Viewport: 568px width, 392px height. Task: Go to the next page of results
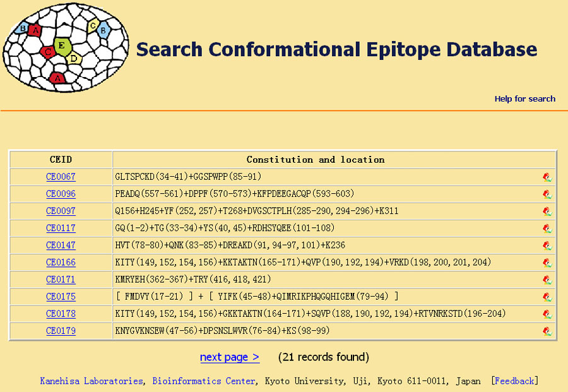(230, 357)
